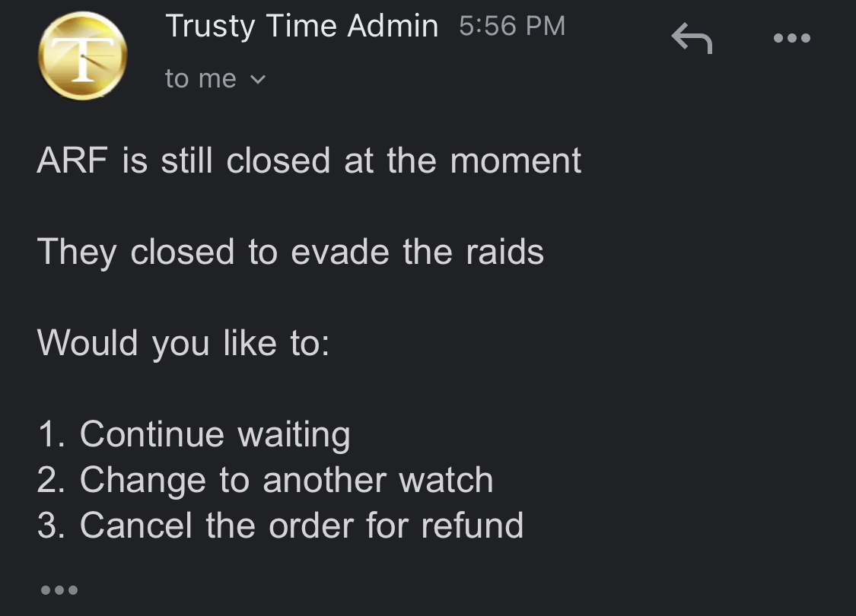This screenshot has width=856, height=616.
Task: Tap the gold Trusty Time avatar
Action: (83, 56)
